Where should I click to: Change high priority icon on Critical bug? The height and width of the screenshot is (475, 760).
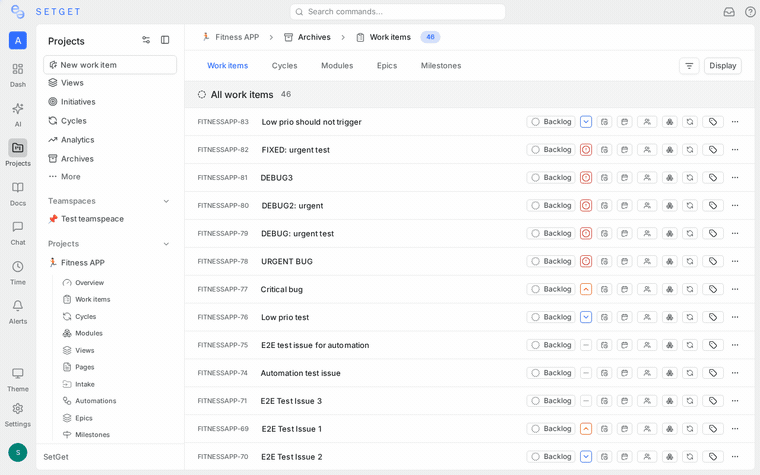point(586,289)
